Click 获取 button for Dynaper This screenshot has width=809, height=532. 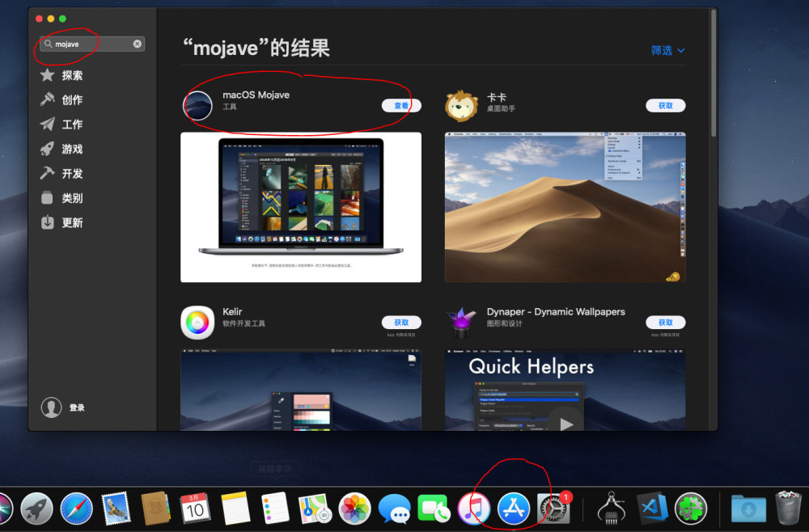tap(666, 322)
